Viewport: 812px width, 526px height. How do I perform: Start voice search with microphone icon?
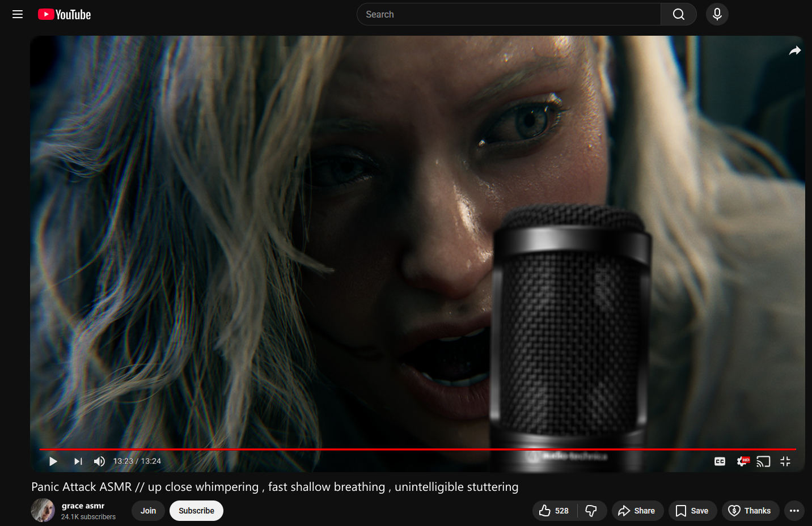coord(717,14)
